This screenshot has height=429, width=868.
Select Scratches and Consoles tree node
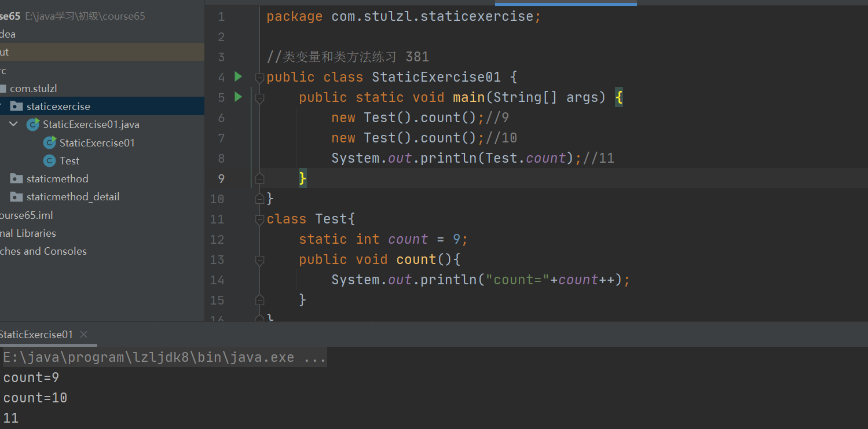(x=43, y=251)
